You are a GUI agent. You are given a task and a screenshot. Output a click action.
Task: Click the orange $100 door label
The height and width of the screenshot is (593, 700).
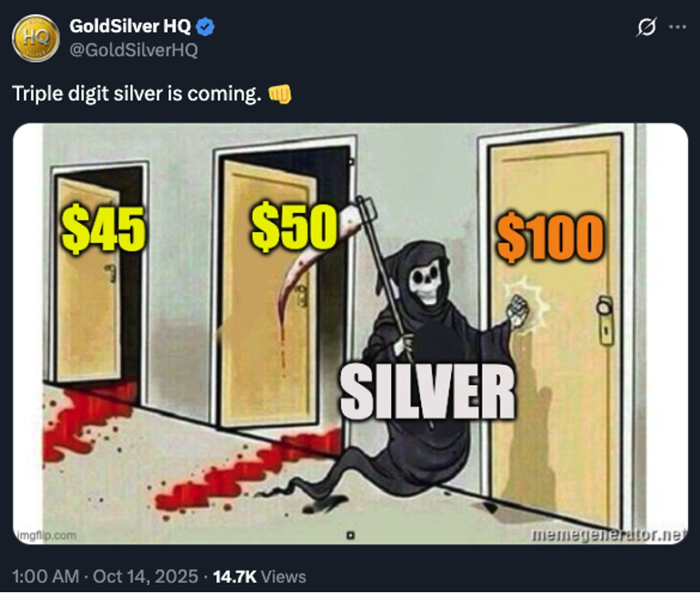pos(550,238)
